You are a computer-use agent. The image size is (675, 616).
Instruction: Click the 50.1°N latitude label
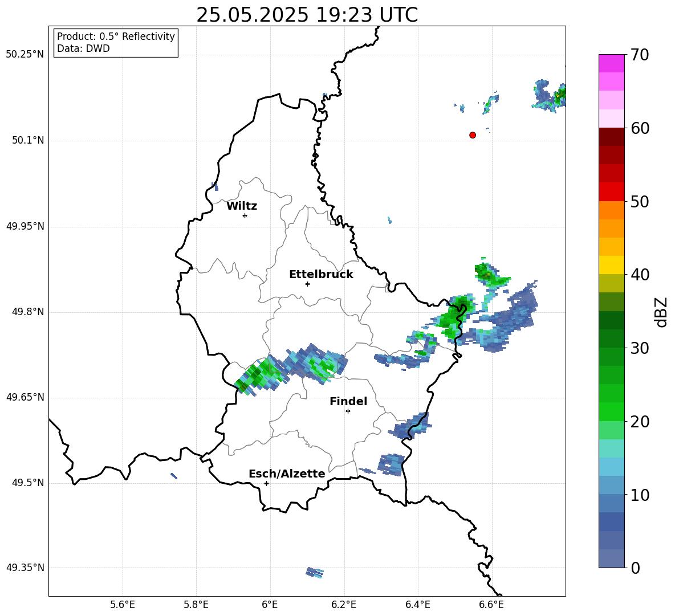[29, 141]
